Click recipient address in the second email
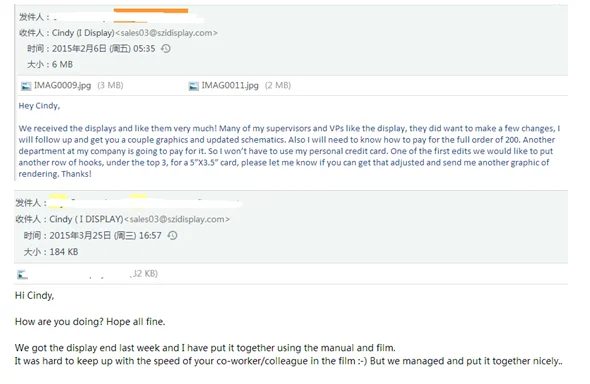This screenshot has width=590, height=384. click(177, 219)
